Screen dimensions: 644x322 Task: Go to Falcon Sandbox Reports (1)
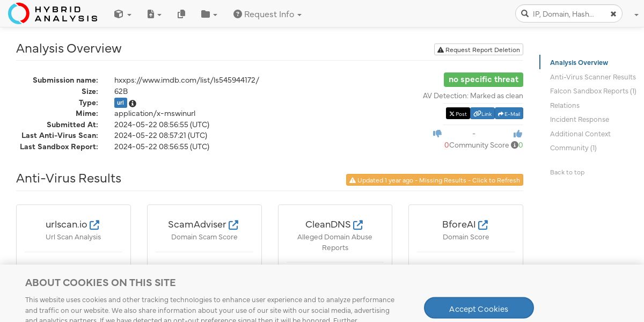593,91
